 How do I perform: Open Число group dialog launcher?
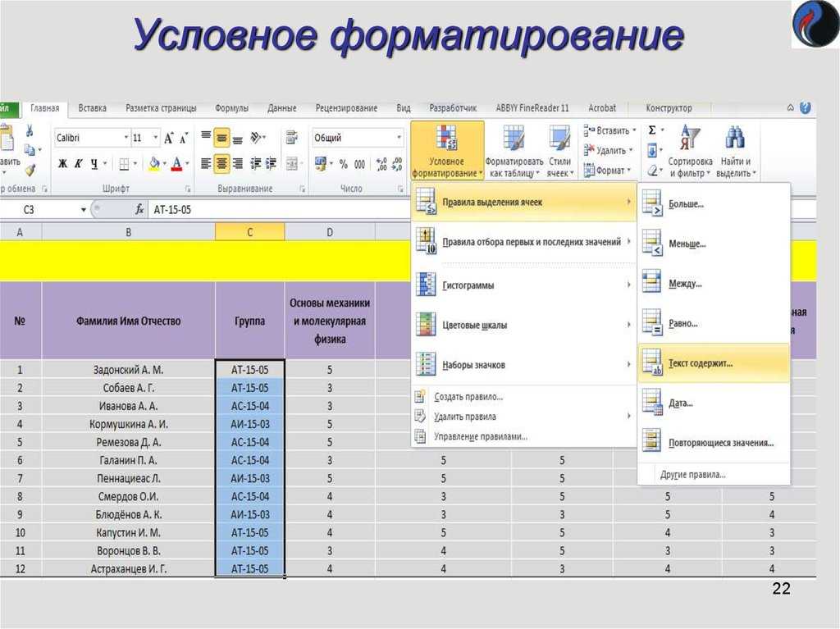(400, 189)
